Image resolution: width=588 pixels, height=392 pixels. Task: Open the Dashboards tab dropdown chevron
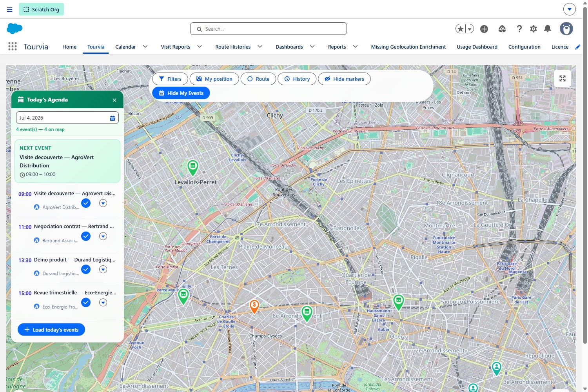312,47
